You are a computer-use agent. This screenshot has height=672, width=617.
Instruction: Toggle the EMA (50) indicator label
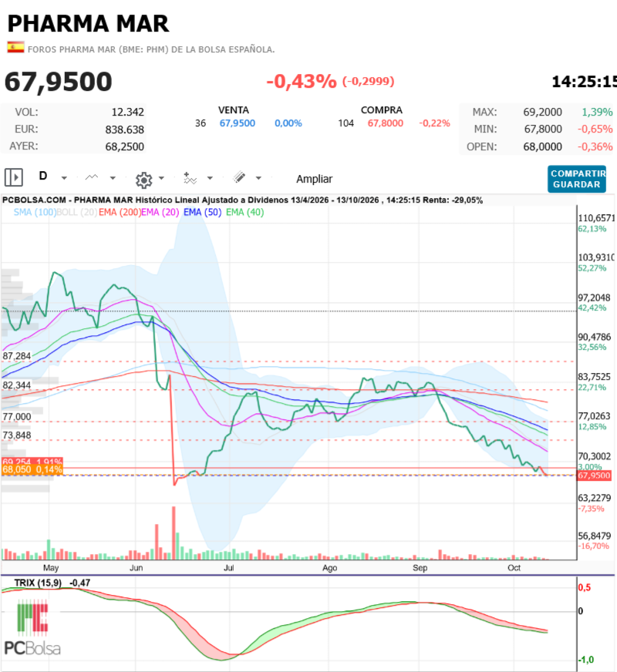pyautogui.click(x=202, y=212)
